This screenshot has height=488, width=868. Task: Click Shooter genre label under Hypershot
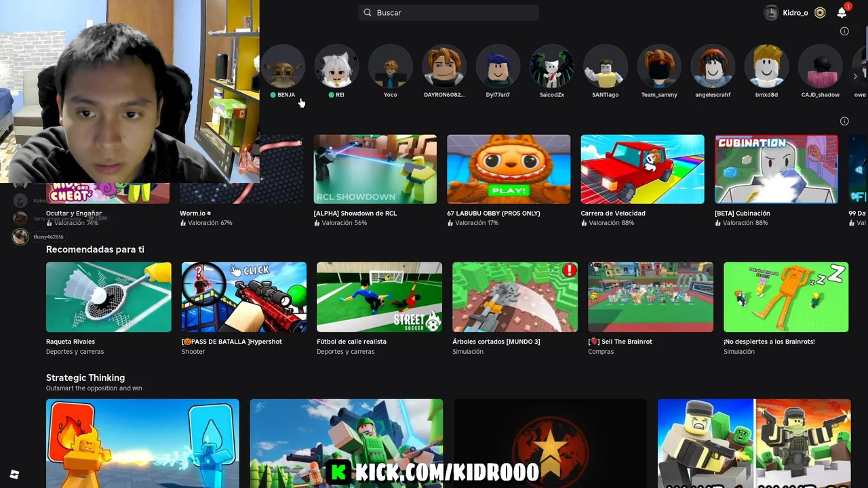pos(193,352)
